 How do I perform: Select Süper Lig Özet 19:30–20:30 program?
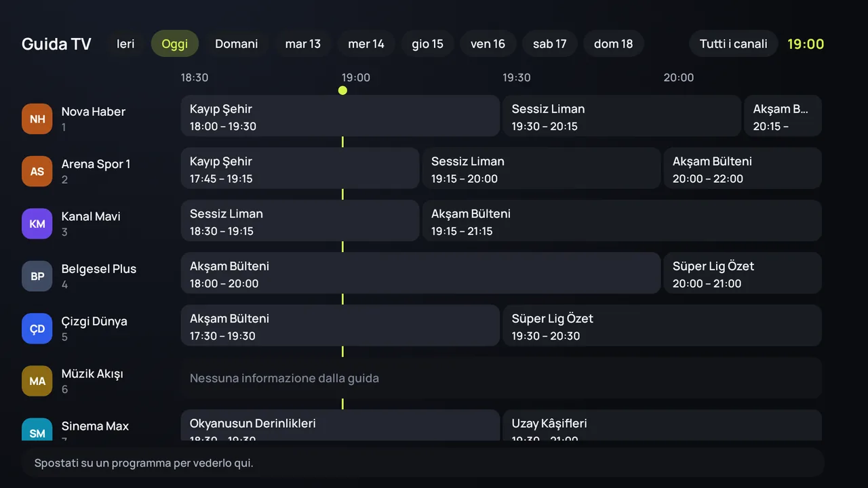point(662,325)
